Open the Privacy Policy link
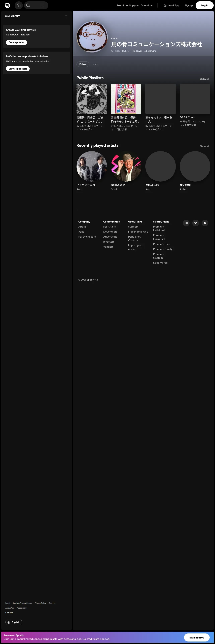 pyautogui.click(x=40, y=603)
